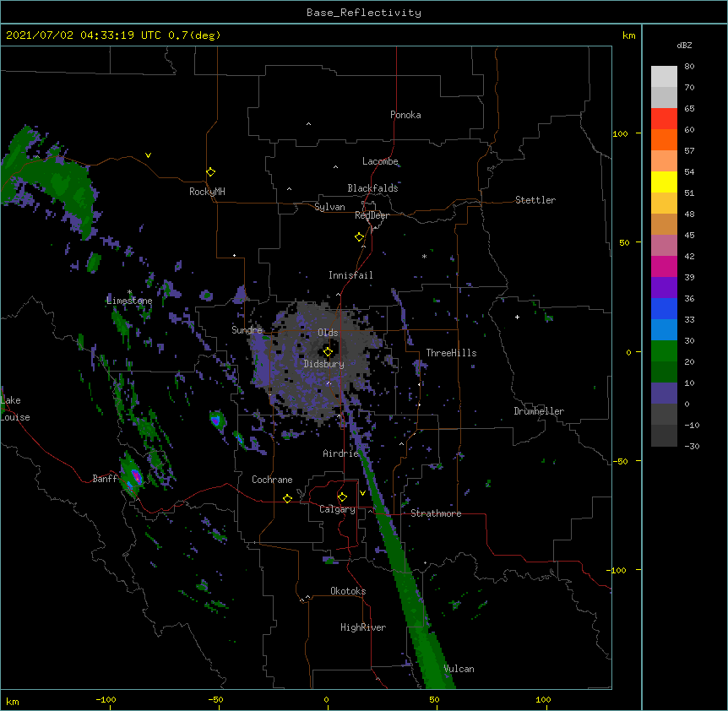728x711 pixels.
Task: Select the blue 33–36 dBZ legend swatch
Action: coord(664,308)
